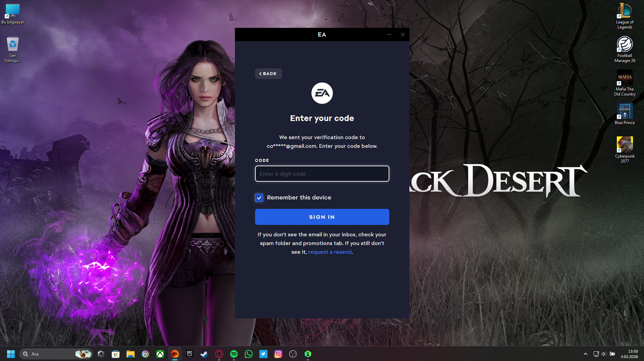Open clock and date 15:50
The height and width of the screenshot is (361, 644).
pos(629,354)
